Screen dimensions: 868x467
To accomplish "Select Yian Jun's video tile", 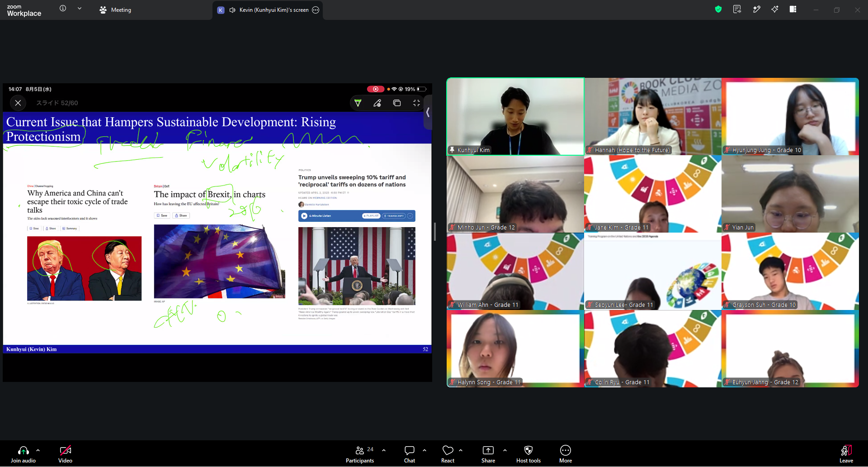I will pos(790,194).
